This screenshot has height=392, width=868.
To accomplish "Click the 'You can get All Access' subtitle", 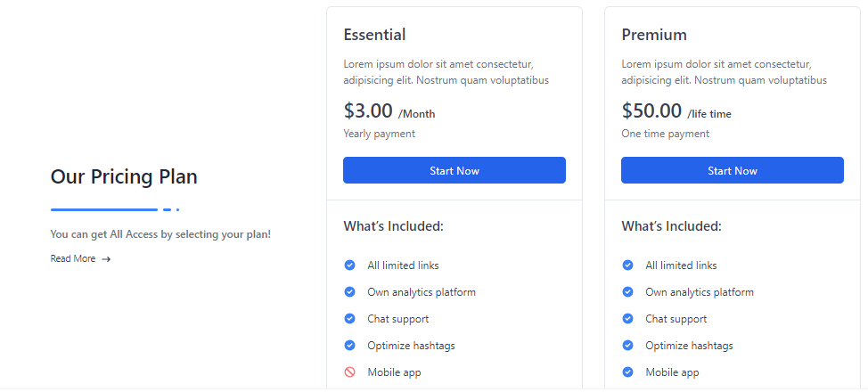I will pyautogui.click(x=160, y=234).
